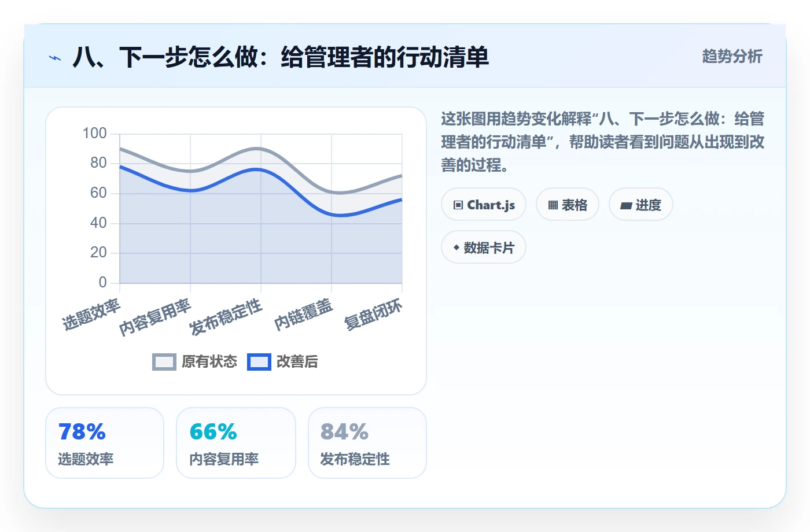Image resolution: width=810 pixels, height=532 pixels.
Task: Click the 发布稳定性 axis label on chart
Action: pyautogui.click(x=226, y=317)
